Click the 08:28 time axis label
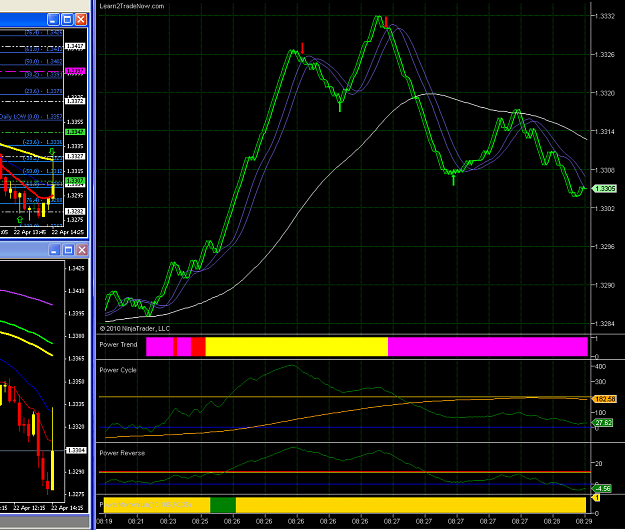 (x=552, y=521)
